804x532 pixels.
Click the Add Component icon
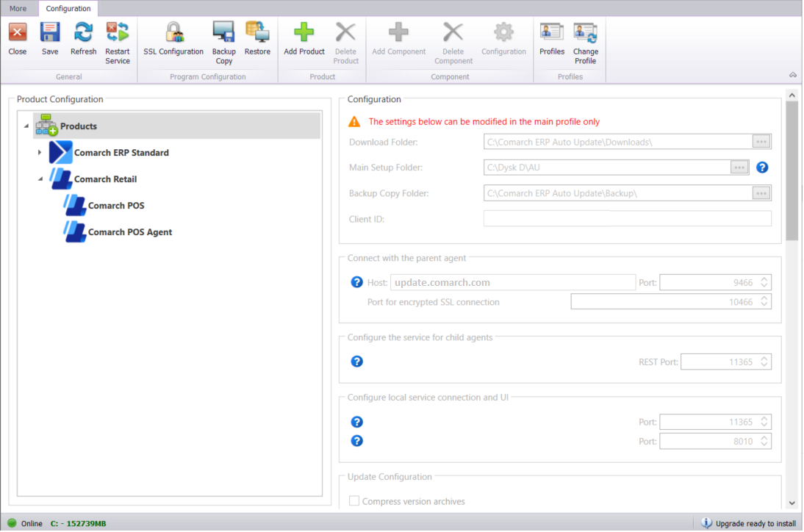(398, 33)
